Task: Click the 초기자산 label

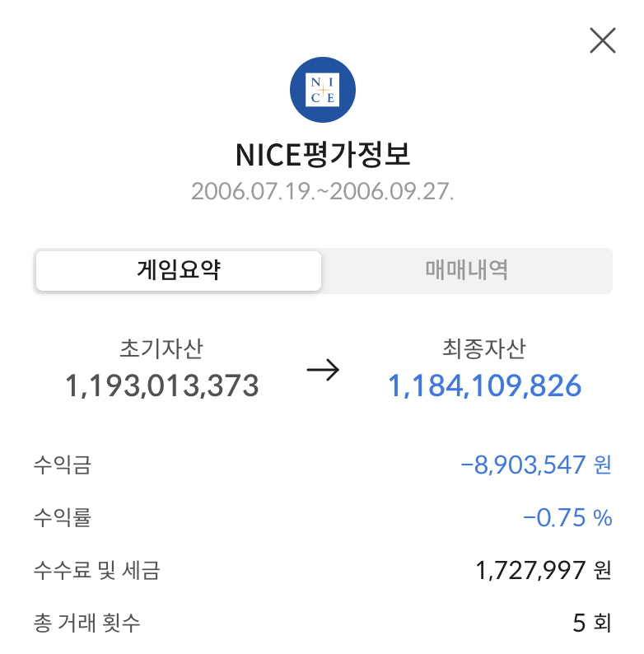Action: tap(161, 348)
